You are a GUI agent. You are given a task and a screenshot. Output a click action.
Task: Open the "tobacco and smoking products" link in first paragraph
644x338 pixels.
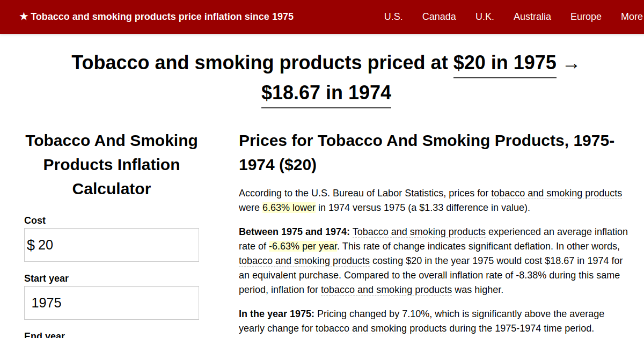557,193
